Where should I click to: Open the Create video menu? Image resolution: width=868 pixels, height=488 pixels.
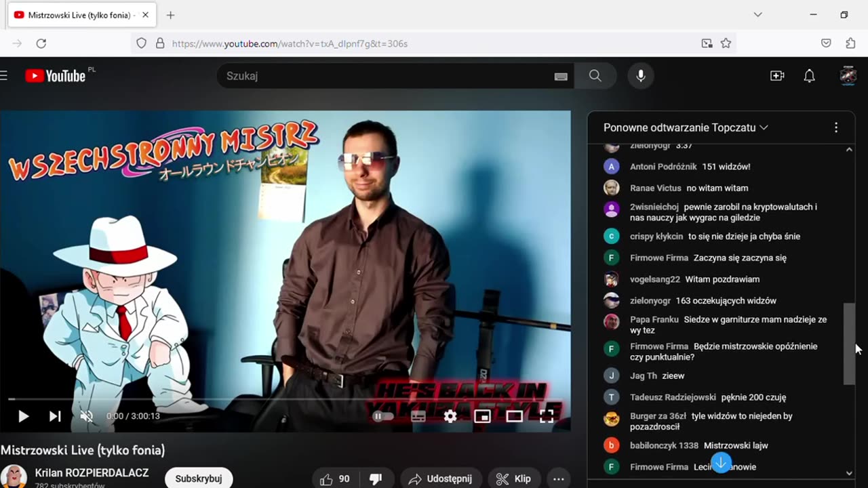click(777, 76)
